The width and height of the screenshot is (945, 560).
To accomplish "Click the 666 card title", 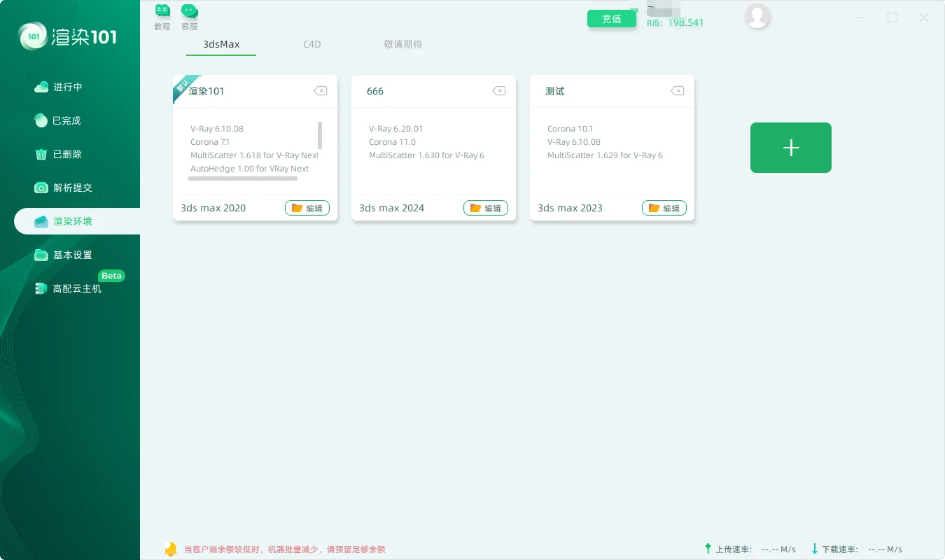I will point(375,91).
